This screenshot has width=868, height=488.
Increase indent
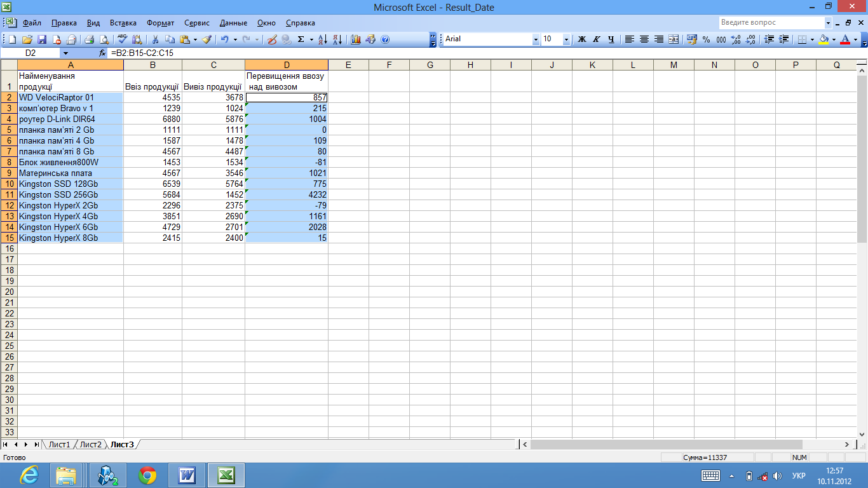tap(784, 39)
